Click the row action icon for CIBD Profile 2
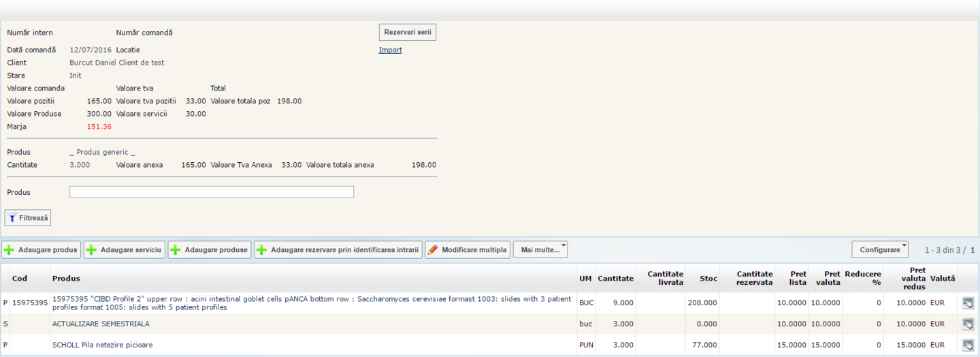 968,303
